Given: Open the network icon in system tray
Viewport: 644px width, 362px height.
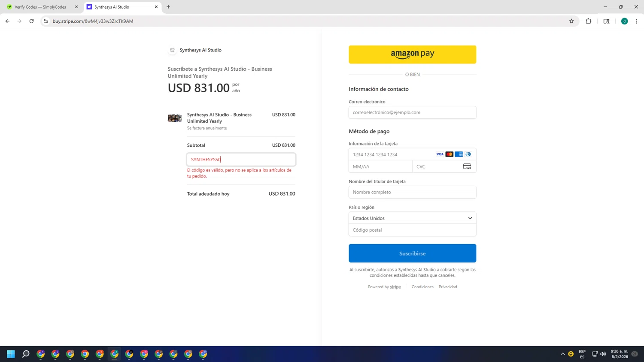Looking at the screenshot, I should pyautogui.click(x=595, y=354).
